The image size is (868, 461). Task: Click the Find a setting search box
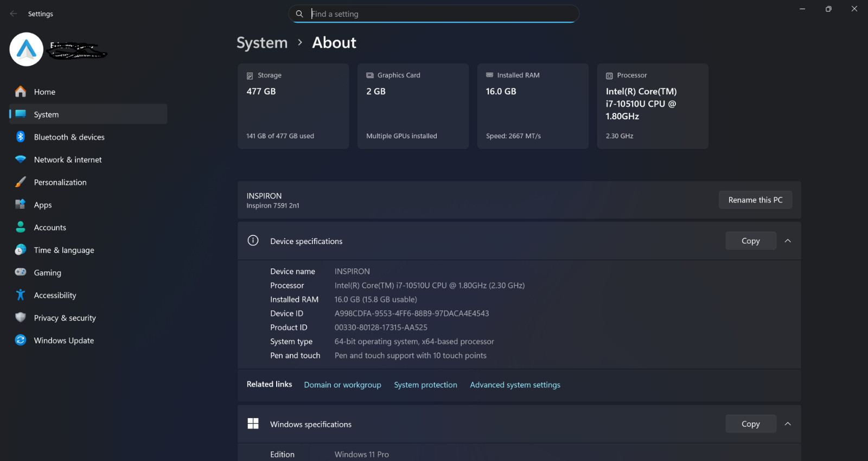pos(434,14)
